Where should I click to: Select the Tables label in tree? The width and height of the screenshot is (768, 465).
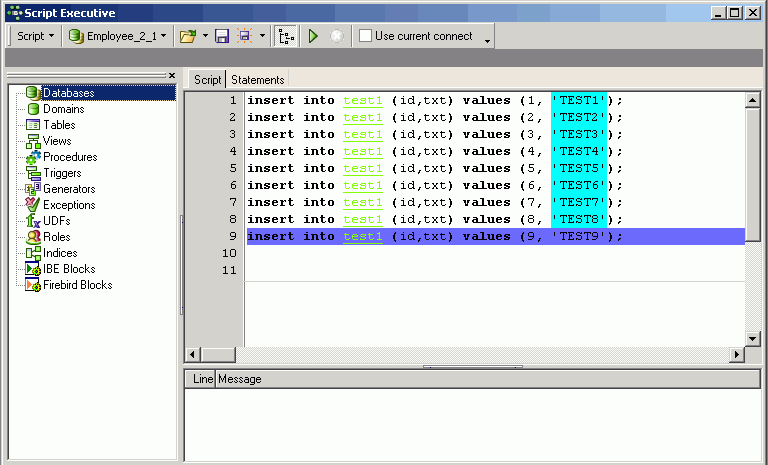click(59, 125)
